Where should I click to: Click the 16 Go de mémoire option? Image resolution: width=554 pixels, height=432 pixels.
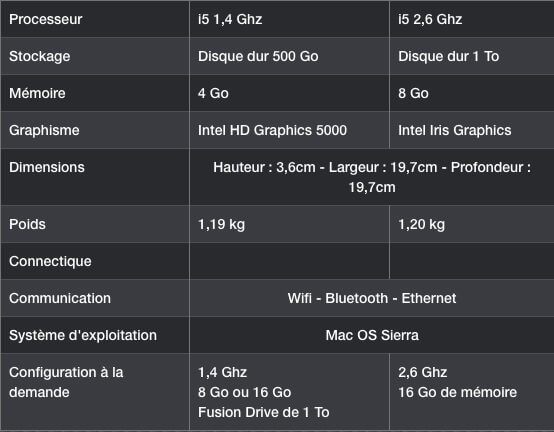point(458,392)
